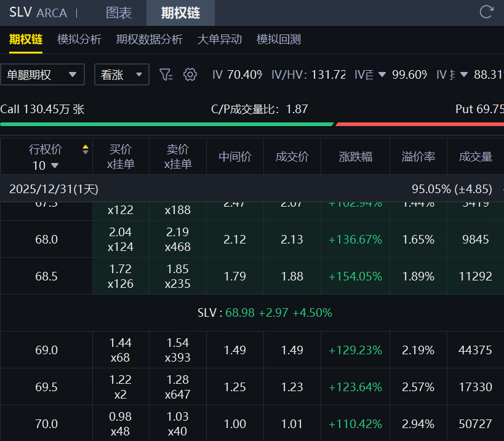Click the 买价x挂单 column header

(x=121, y=156)
